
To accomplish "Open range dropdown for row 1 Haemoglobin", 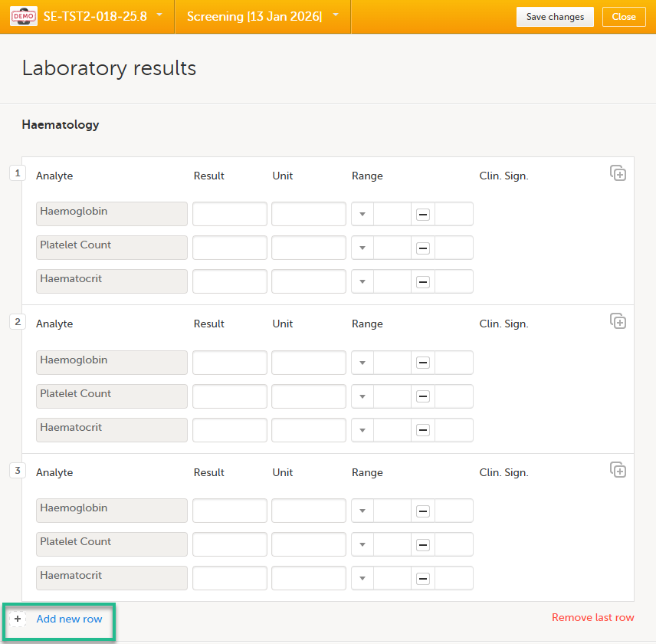I will pyautogui.click(x=362, y=215).
